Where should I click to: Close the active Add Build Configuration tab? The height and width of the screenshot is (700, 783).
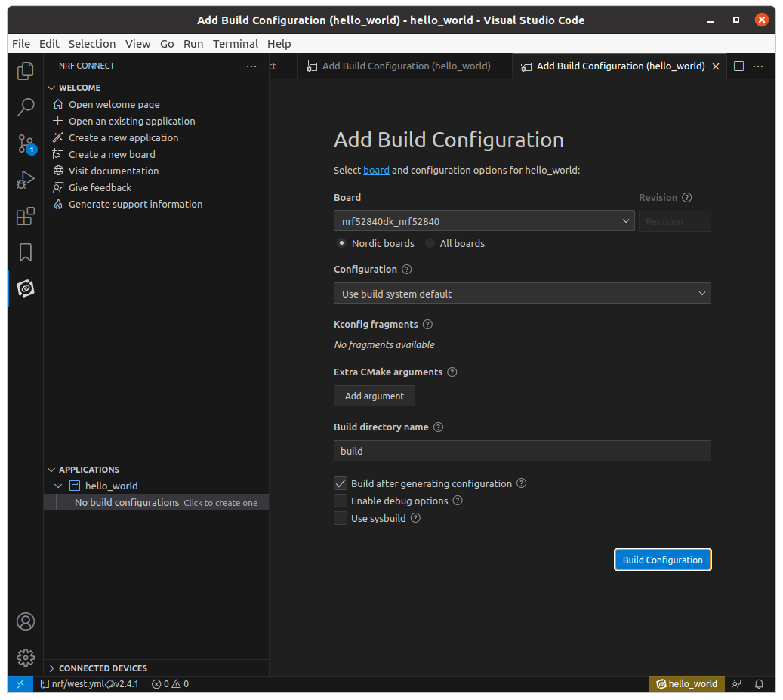pyautogui.click(x=716, y=66)
